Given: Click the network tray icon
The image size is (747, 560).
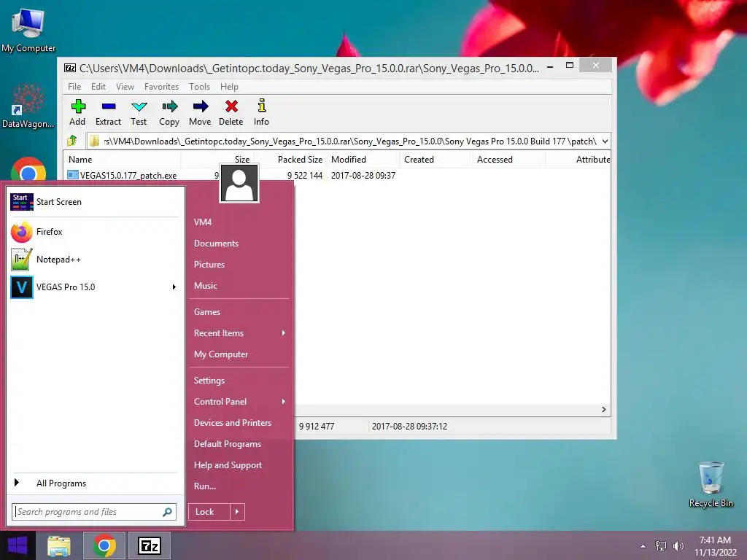Looking at the screenshot, I should point(660,545).
